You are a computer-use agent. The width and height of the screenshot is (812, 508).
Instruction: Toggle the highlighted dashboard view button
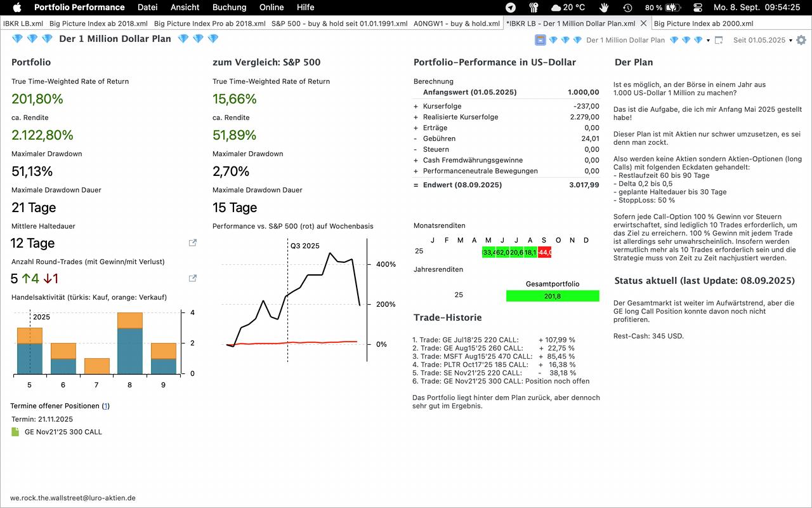point(540,40)
